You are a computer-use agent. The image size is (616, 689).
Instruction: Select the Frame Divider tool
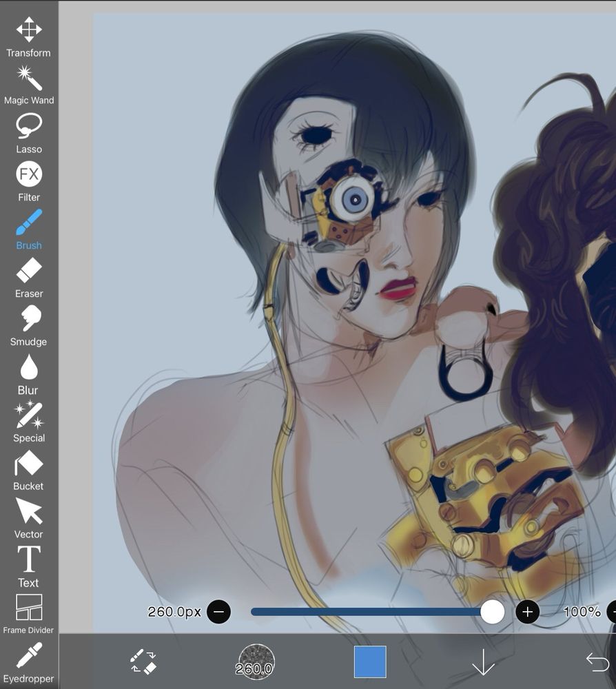(x=28, y=614)
